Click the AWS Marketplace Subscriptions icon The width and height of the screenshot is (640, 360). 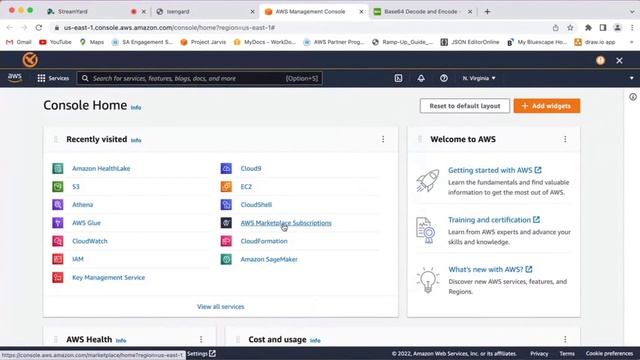(226, 222)
